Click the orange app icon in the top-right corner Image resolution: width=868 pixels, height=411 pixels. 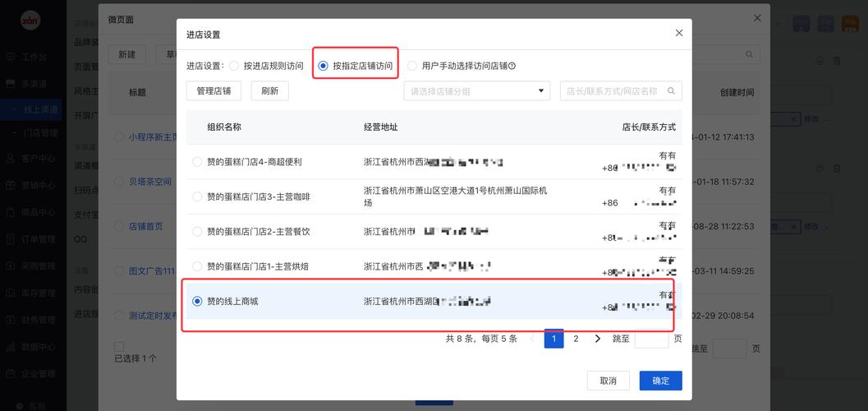[850, 23]
